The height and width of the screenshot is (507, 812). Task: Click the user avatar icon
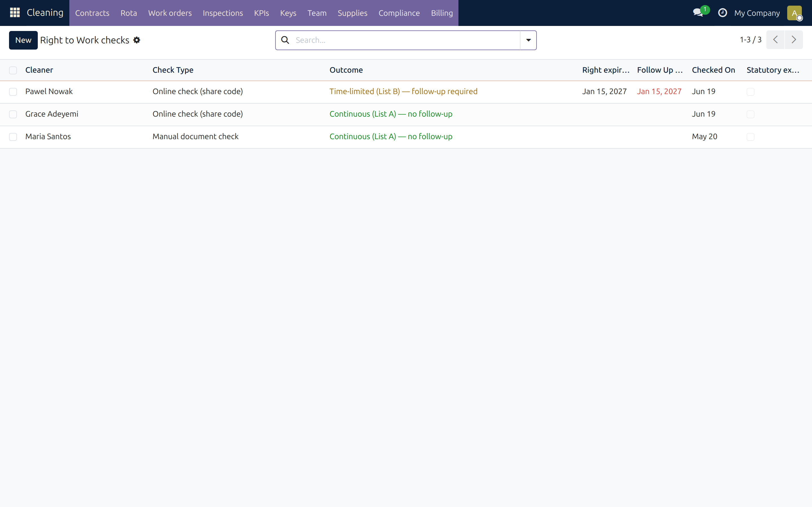pyautogui.click(x=794, y=13)
